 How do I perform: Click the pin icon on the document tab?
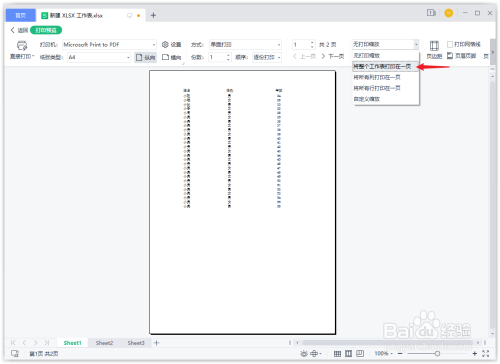[129, 16]
